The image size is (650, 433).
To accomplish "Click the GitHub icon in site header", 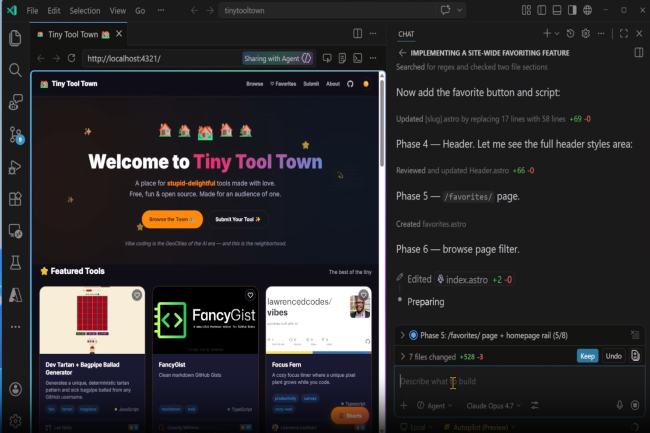I will [349, 84].
